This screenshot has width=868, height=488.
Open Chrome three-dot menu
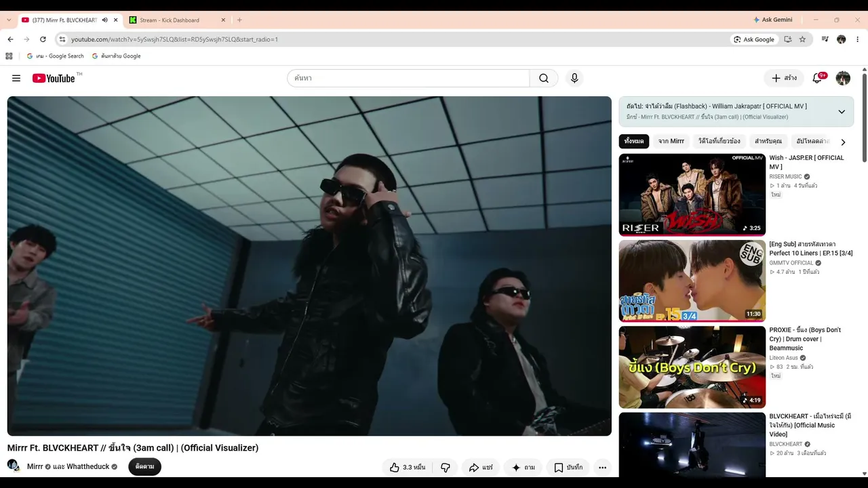click(858, 39)
